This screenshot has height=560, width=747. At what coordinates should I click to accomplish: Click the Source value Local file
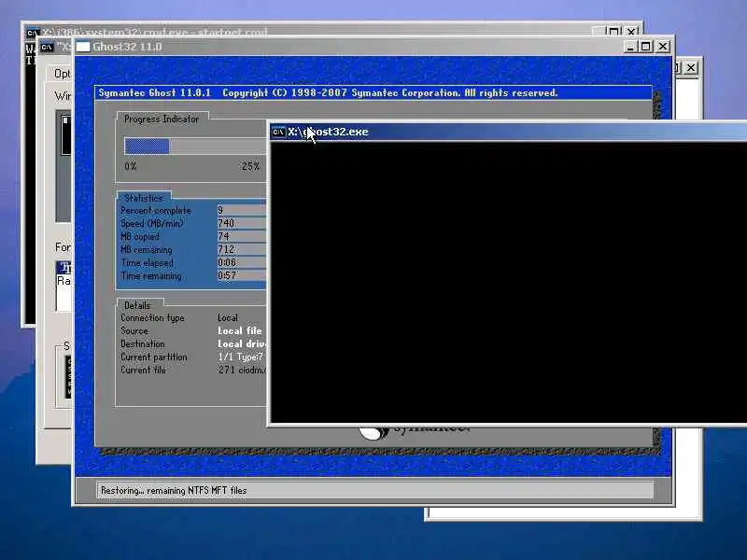pos(240,330)
